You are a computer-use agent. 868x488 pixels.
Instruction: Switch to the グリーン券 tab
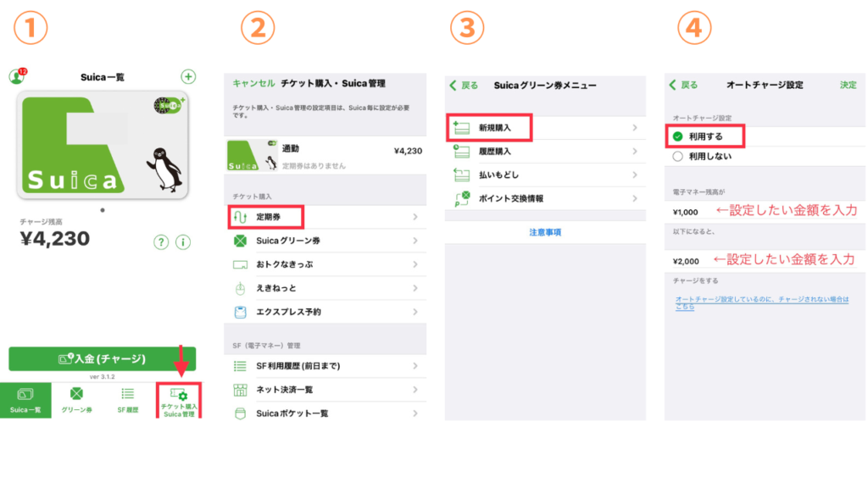[76, 401]
